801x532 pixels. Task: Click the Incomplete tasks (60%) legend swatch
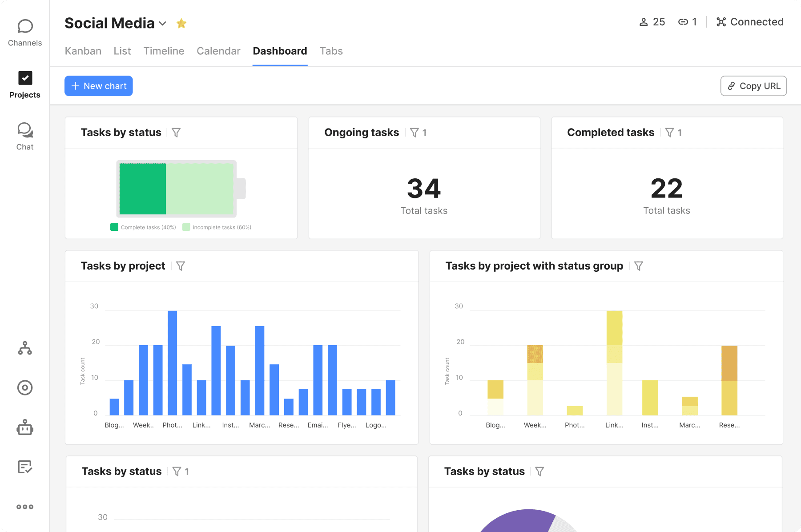186,227
